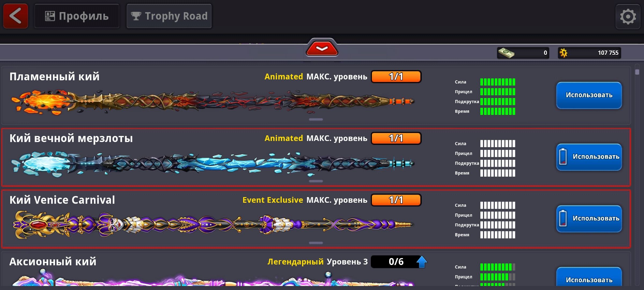Click the Пламенный кий 1/1 level bar

(x=396, y=77)
